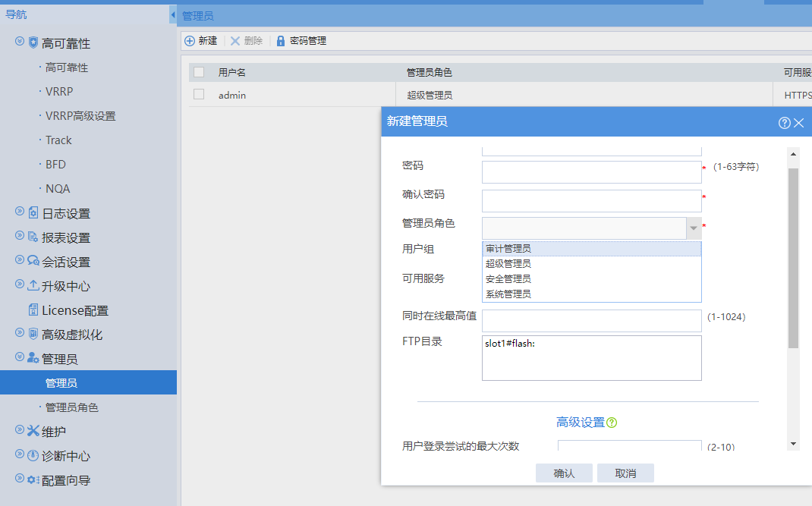Open the 高可靠性 sub-item in navigation
This screenshot has height=506, width=812.
67,68
